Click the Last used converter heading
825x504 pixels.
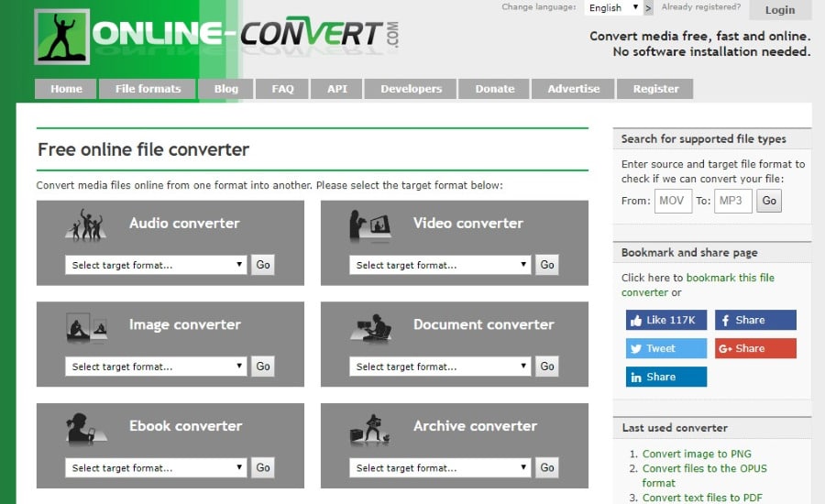[x=675, y=428]
